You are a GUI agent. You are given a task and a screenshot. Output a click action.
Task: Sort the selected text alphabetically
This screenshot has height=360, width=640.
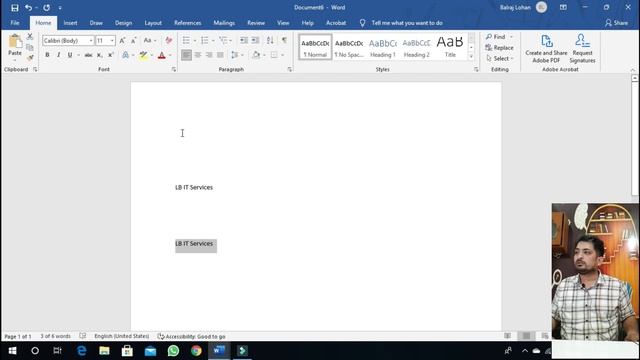point(270,40)
